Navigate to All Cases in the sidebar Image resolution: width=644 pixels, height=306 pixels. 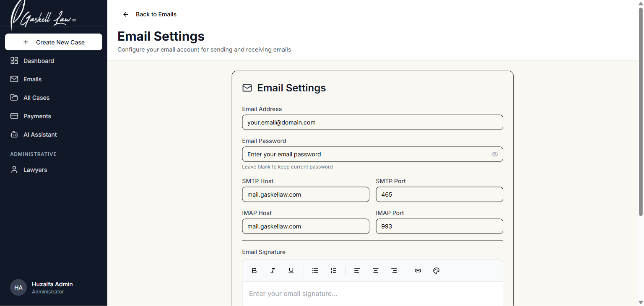[36, 97]
